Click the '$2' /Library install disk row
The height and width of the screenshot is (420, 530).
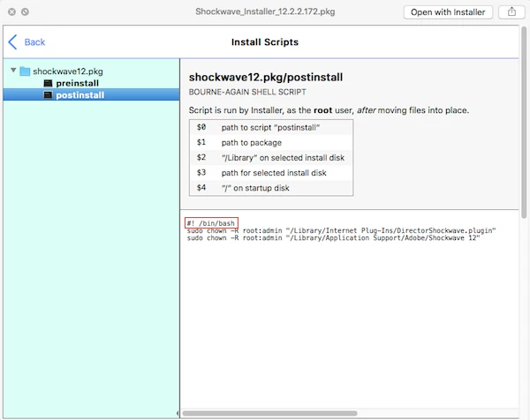pyautogui.click(x=271, y=158)
